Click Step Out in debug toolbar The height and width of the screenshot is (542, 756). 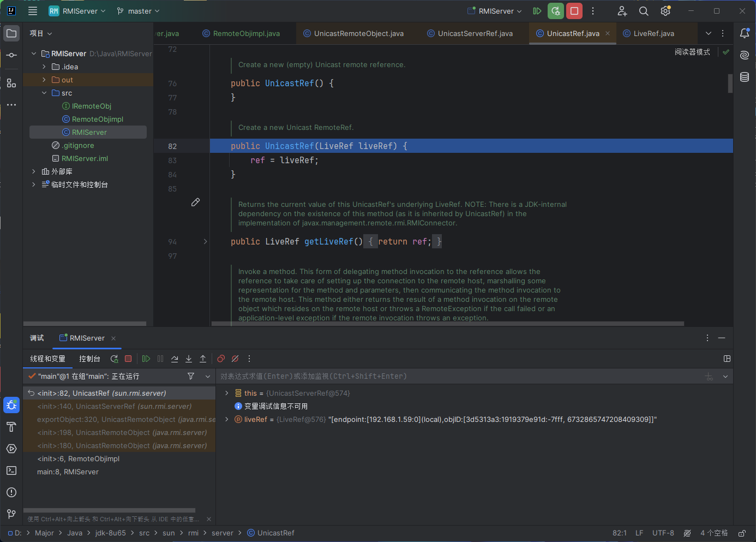tap(203, 359)
